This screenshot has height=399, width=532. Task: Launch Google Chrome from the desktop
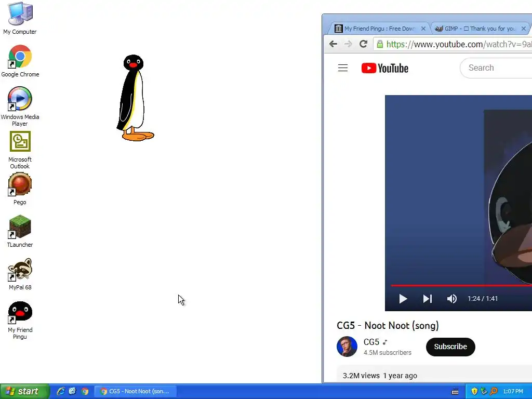tap(20, 61)
